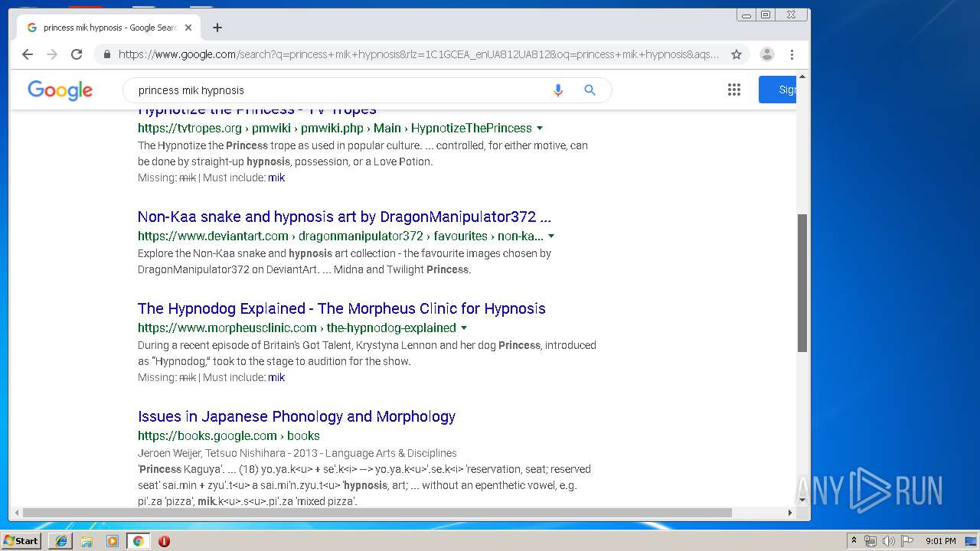Go back using the browser back arrow
The image size is (980, 551).
(x=28, y=54)
